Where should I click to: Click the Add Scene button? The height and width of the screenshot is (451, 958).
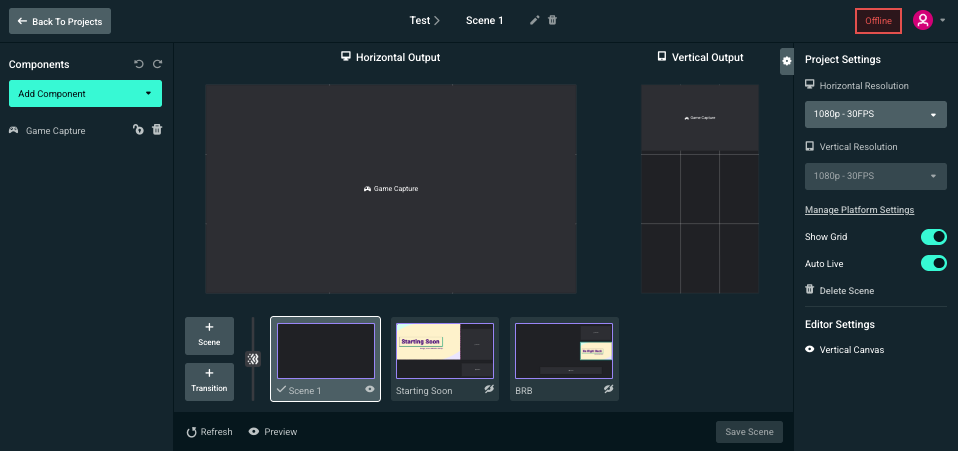click(x=209, y=335)
